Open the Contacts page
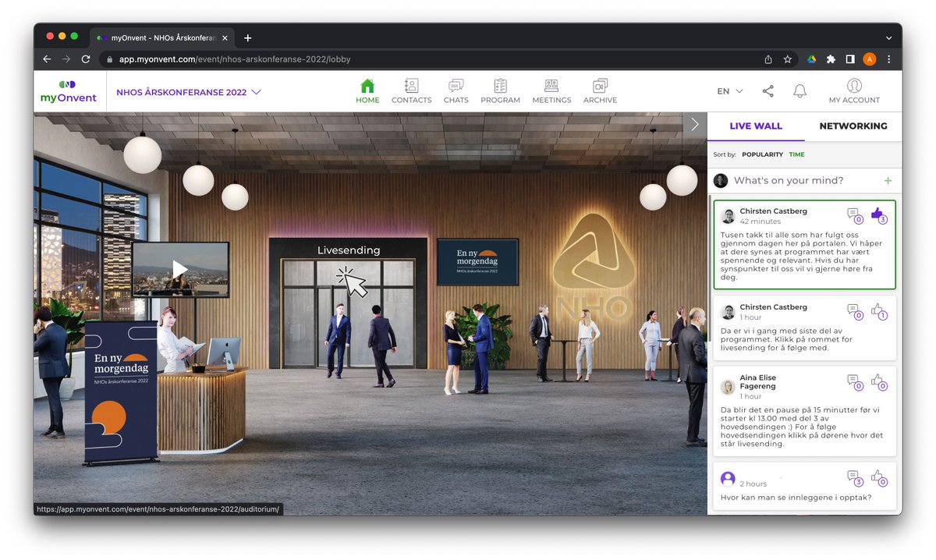936x560 pixels. [411, 90]
